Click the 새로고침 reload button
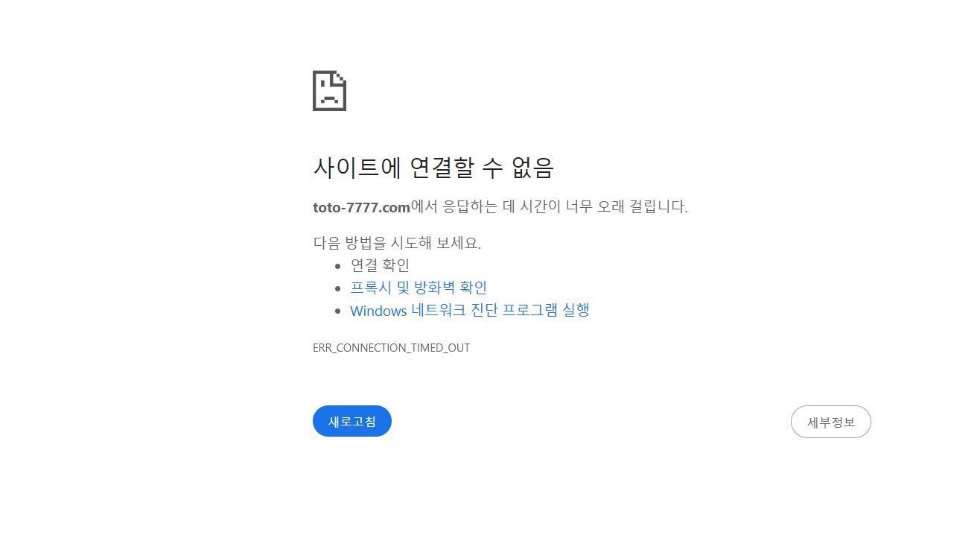Screen dimensions: 980x535 coord(352,421)
